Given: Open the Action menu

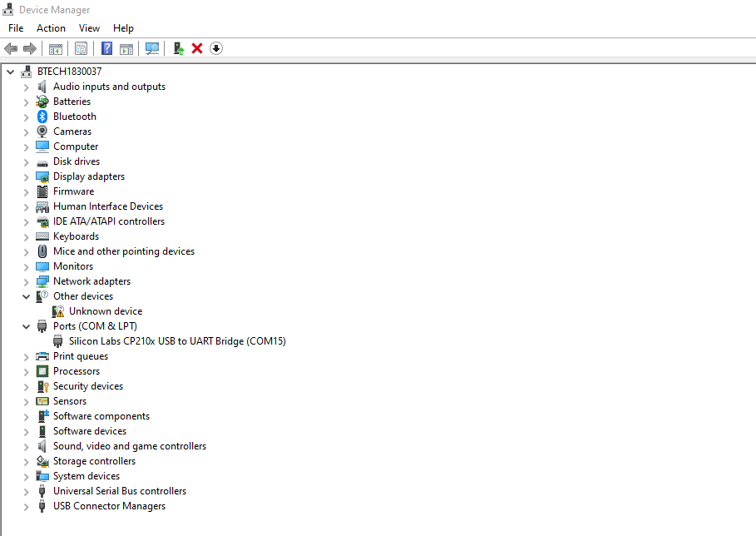Looking at the screenshot, I should [x=51, y=28].
